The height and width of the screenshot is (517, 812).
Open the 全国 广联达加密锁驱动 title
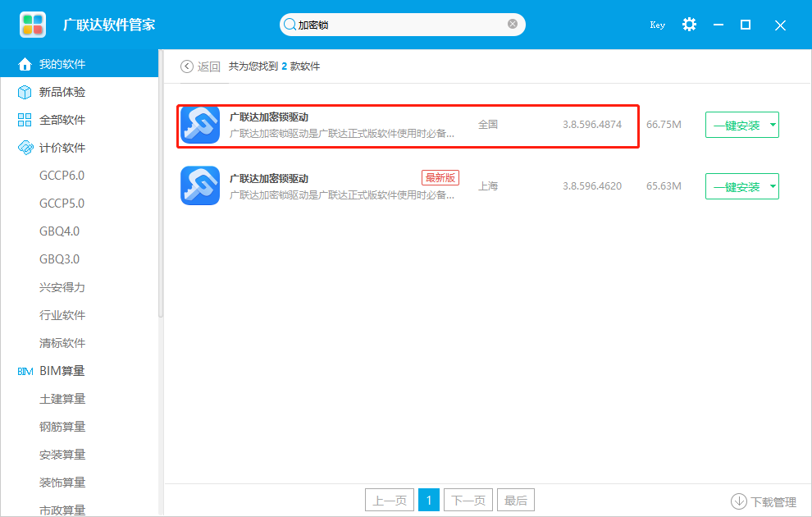point(269,117)
